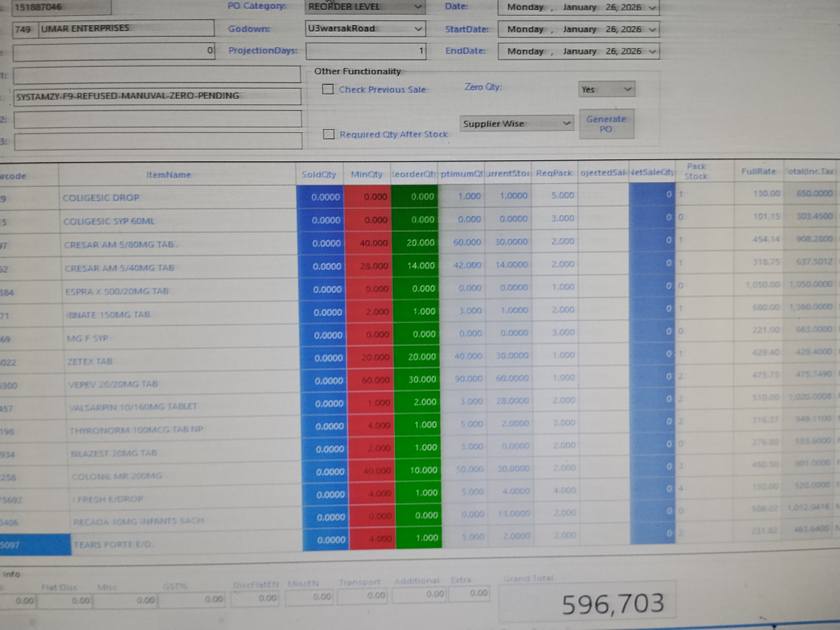The height and width of the screenshot is (630, 840).
Task: Click the ProjectionDays input field
Action: pyautogui.click(x=365, y=51)
